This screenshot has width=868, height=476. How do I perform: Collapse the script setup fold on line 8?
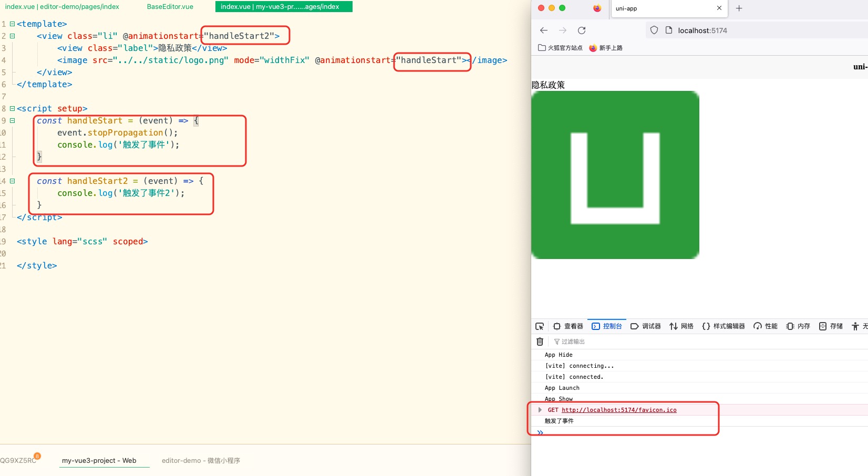coord(12,109)
